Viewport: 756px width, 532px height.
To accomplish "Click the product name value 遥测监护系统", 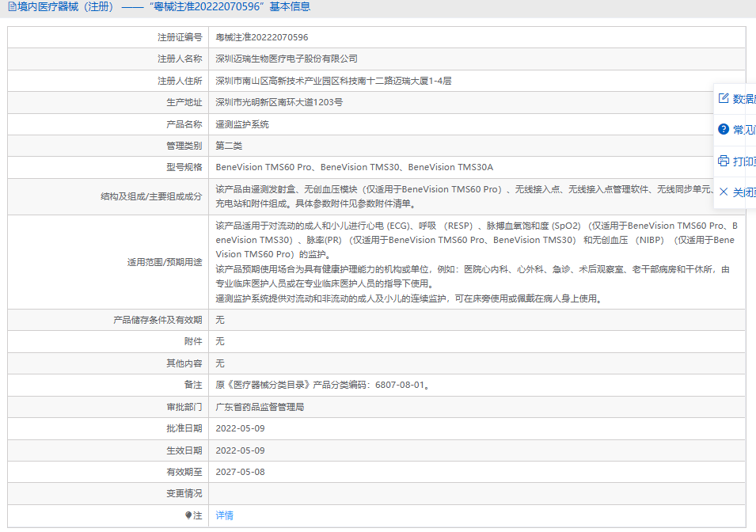I will click(242, 124).
